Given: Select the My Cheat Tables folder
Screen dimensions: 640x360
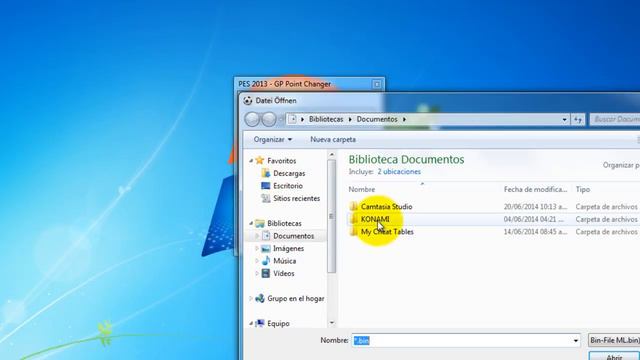Looking at the screenshot, I should (387, 232).
